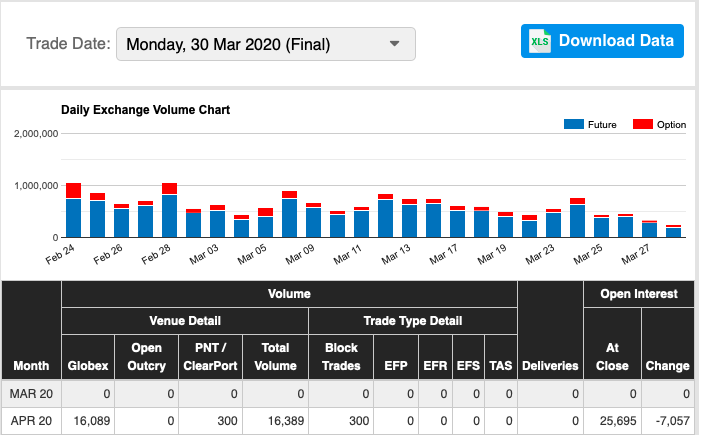Open the Trade Date dropdown

point(265,44)
